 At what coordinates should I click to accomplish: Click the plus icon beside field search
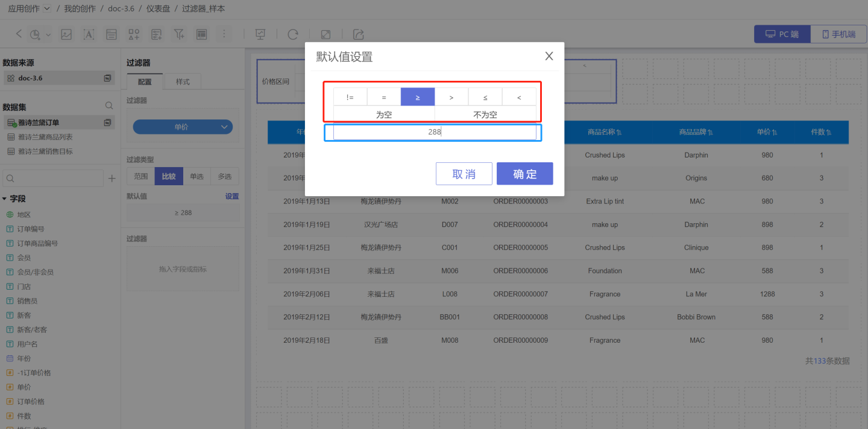[112, 179]
